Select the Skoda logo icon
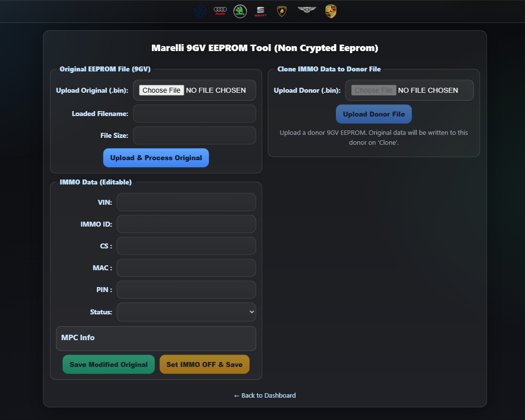The image size is (525, 420). click(x=240, y=11)
